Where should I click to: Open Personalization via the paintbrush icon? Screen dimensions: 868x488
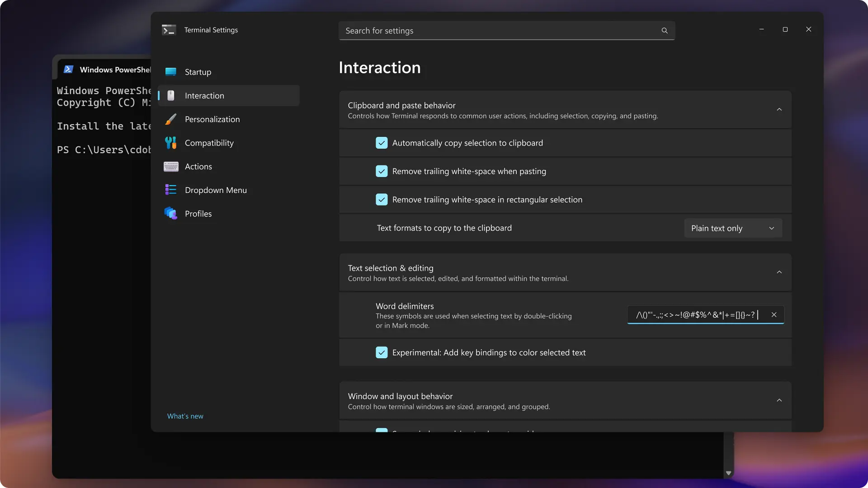click(x=170, y=119)
